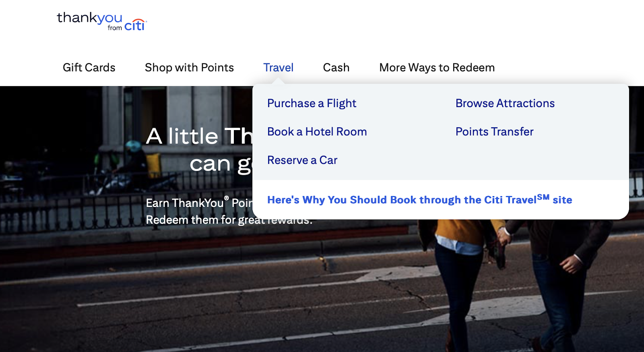644x352 pixels.
Task: Go to Points Transfer
Action: coord(494,132)
